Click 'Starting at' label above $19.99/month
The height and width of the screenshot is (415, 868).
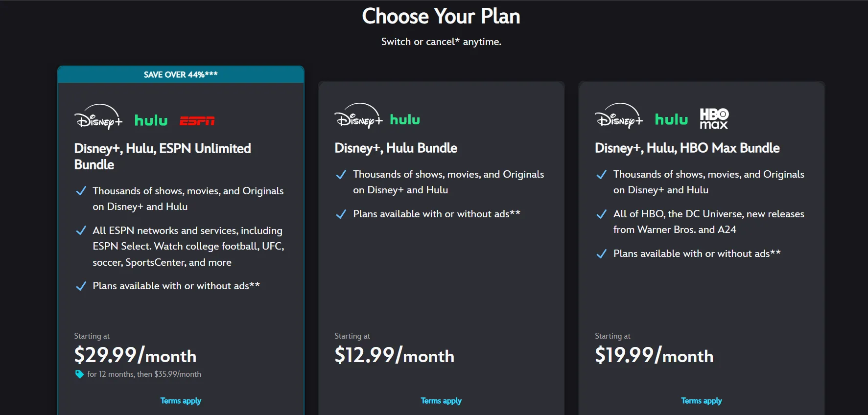[612, 336]
